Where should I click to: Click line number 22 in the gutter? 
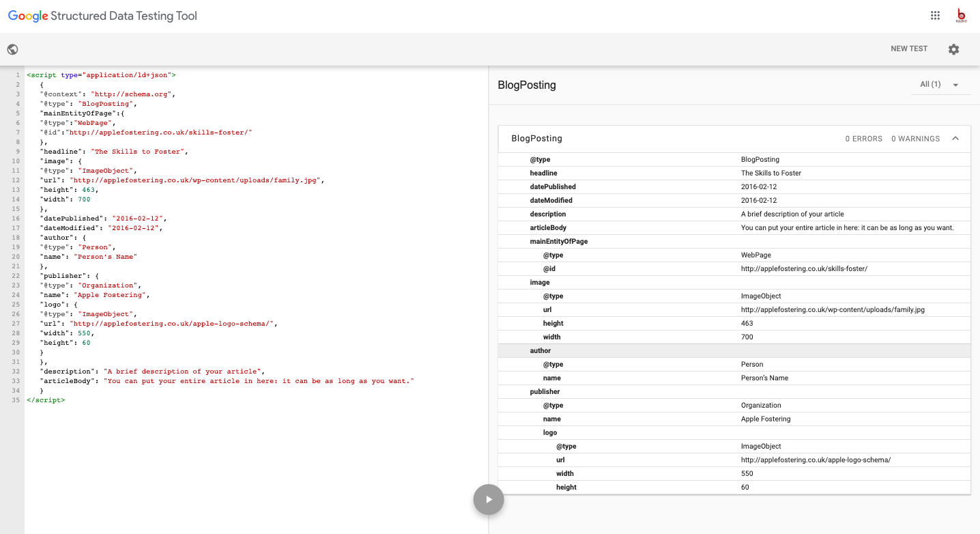(x=16, y=276)
